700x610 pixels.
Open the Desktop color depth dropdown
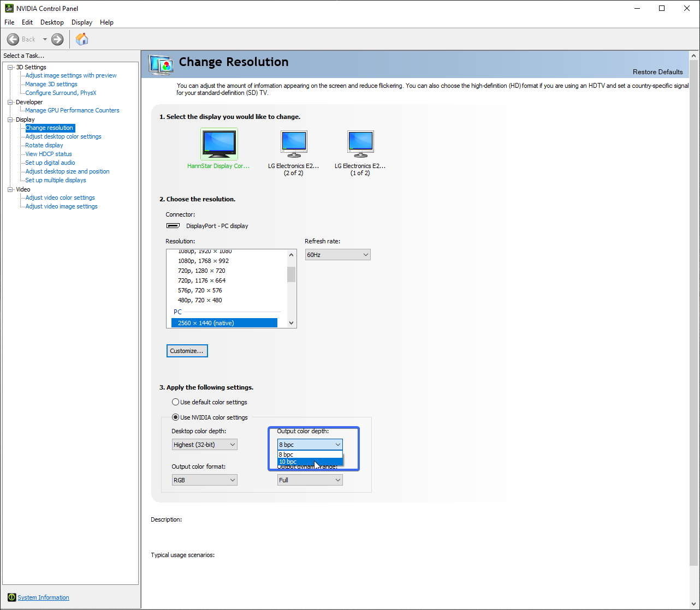point(204,445)
